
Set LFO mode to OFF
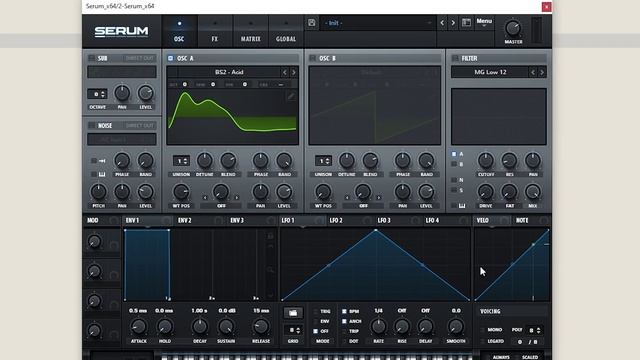click(x=316, y=331)
